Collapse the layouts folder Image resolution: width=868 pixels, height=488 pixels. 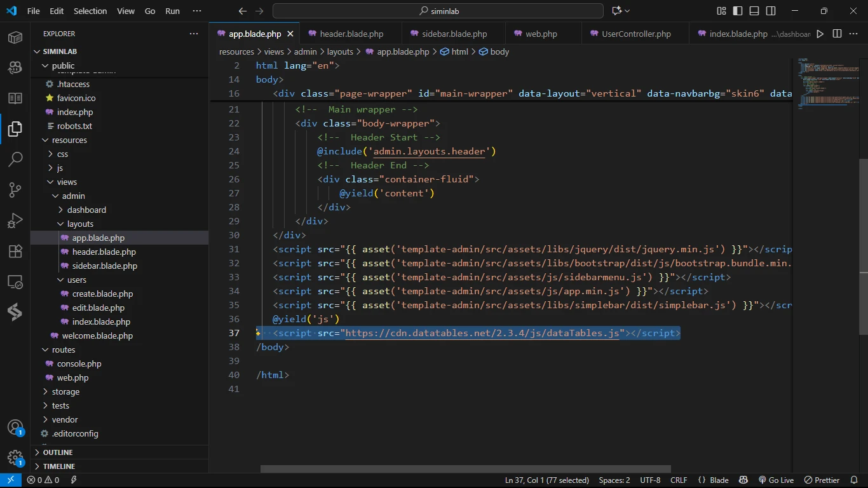[x=80, y=224]
